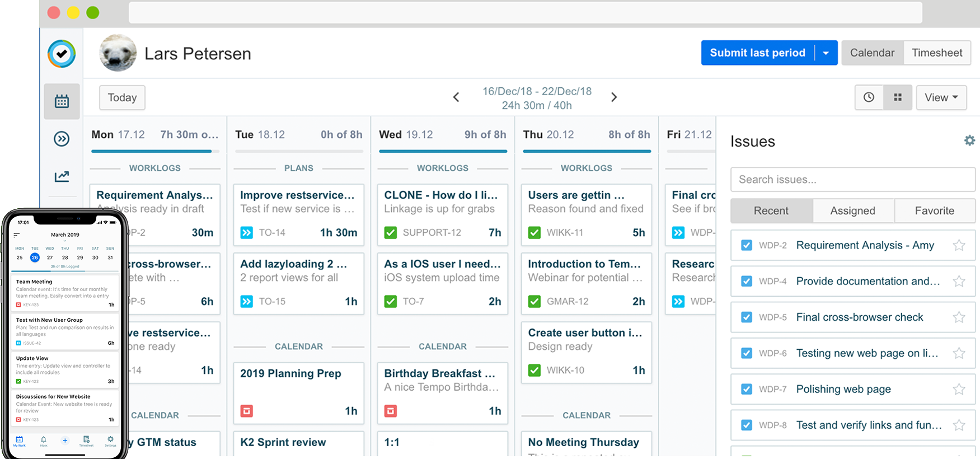Open Issues panel settings gear
The height and width of the screenshot is (459, 980).
coord(969,140)
